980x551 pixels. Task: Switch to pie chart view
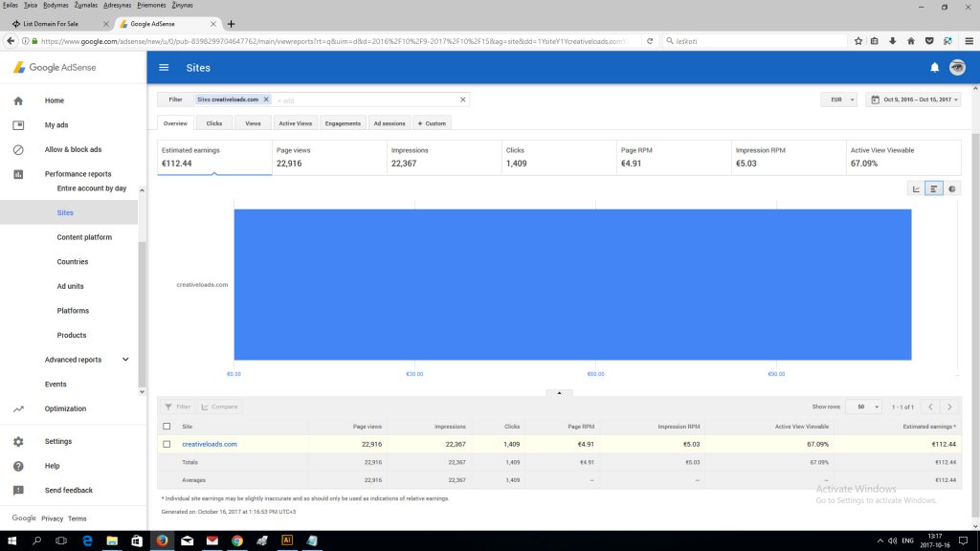click(x=952, y=188)
